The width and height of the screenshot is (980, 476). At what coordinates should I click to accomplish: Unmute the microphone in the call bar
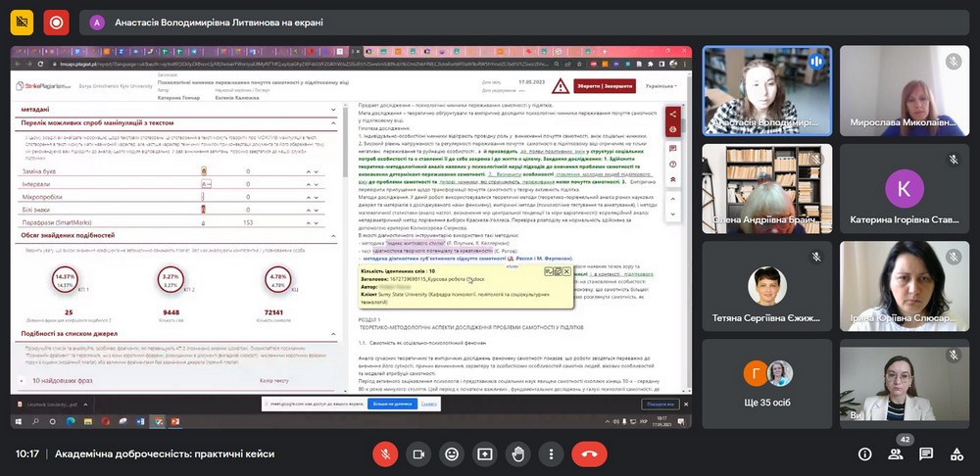click(385, 453)
